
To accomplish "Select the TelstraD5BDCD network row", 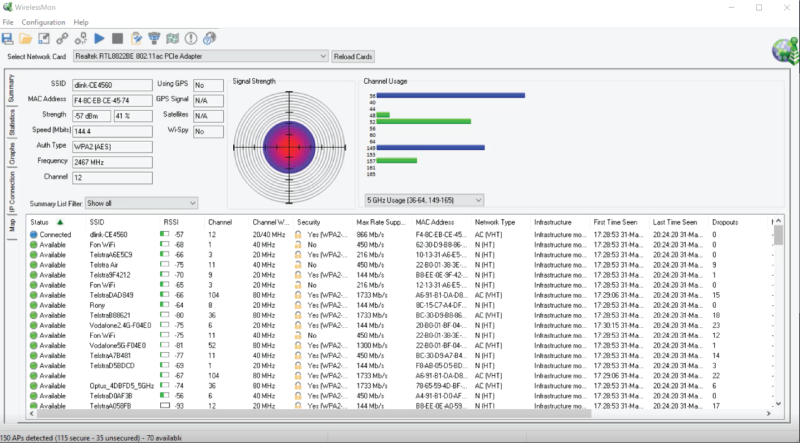I will [401, 365].
